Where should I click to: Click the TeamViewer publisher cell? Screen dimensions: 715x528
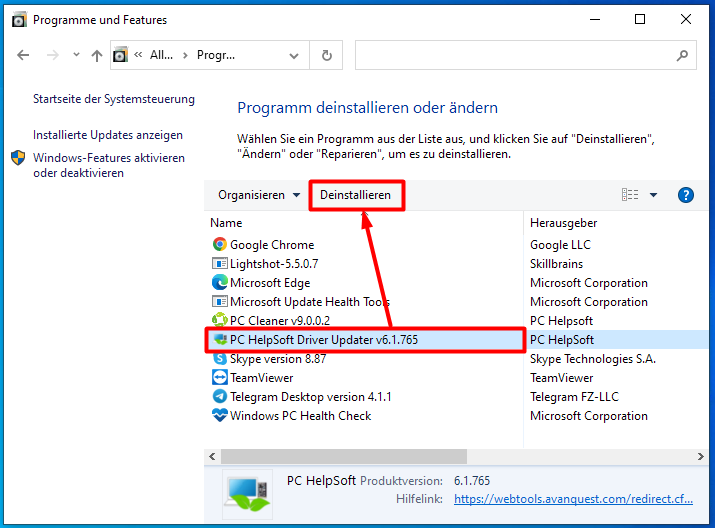click(561, 378)
